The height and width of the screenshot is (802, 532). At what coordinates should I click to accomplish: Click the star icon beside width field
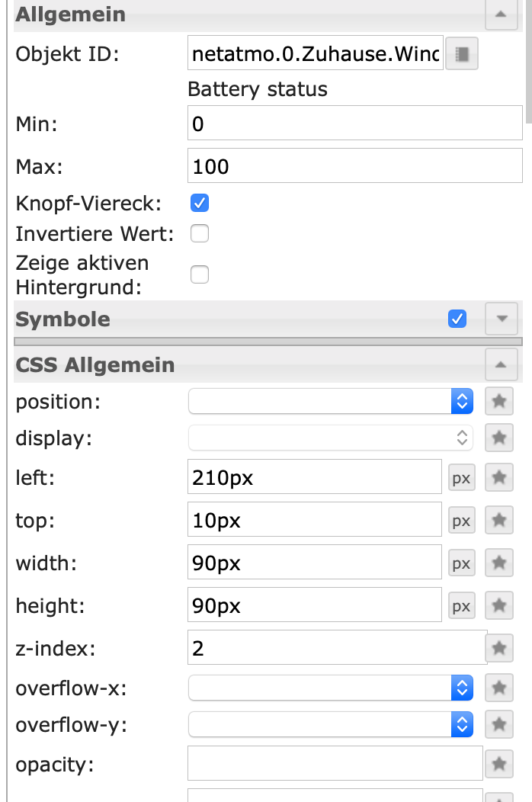[x=499, y=563]
